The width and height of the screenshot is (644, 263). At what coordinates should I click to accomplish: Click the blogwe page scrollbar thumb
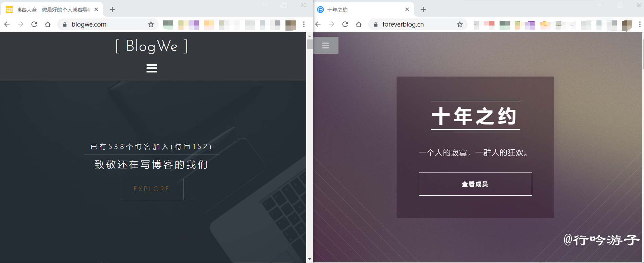(x=310, y=44)
